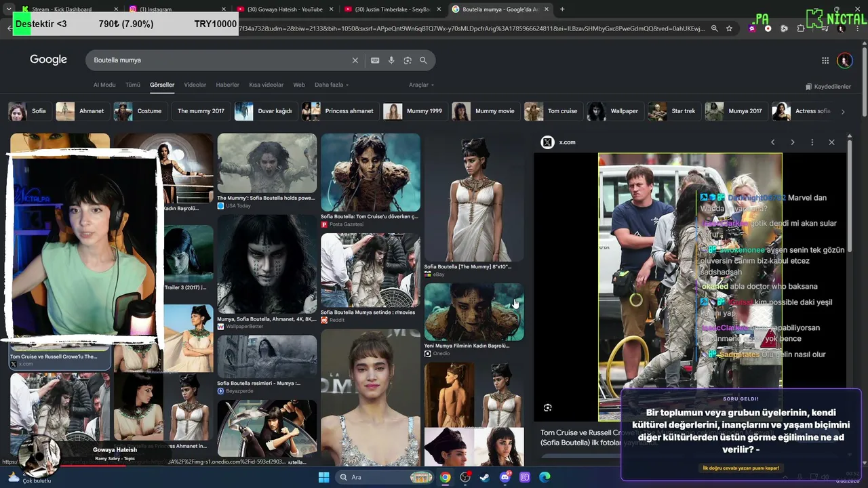This screenshot has width=868, height=488.
Task: Open Chrome's three-dot menu
Action: pos(858,28)
